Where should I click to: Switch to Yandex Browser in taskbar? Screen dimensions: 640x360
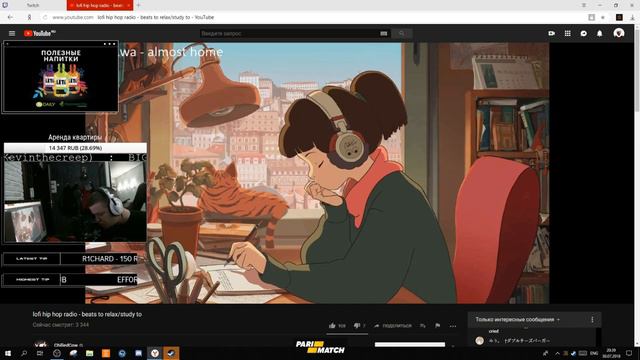[155, 353]
